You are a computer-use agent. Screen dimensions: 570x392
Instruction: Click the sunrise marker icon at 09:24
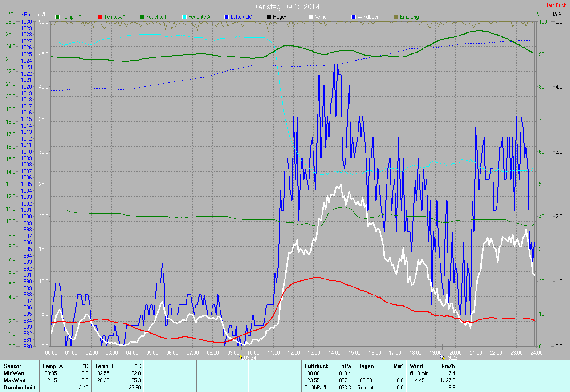pos(241,357)
